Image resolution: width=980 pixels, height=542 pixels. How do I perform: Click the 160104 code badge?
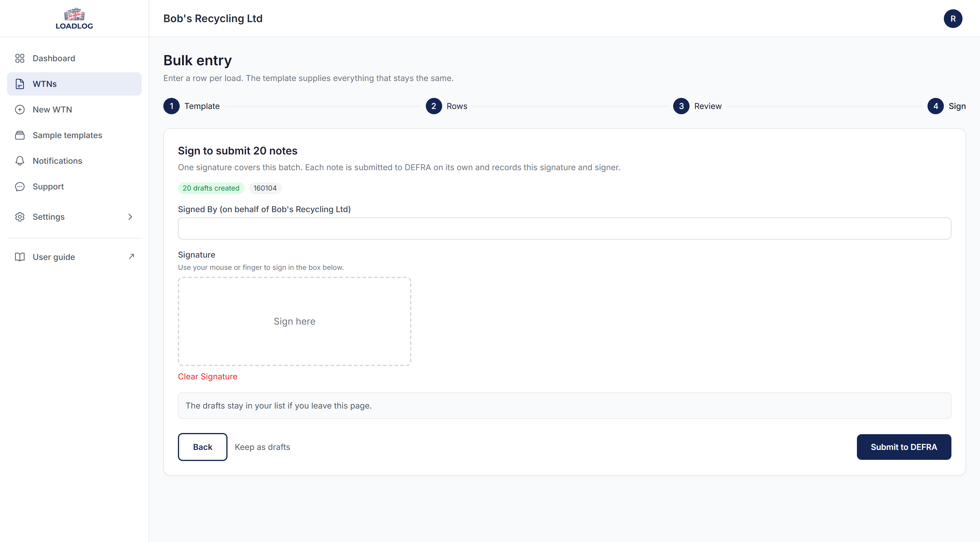point(265,188)
